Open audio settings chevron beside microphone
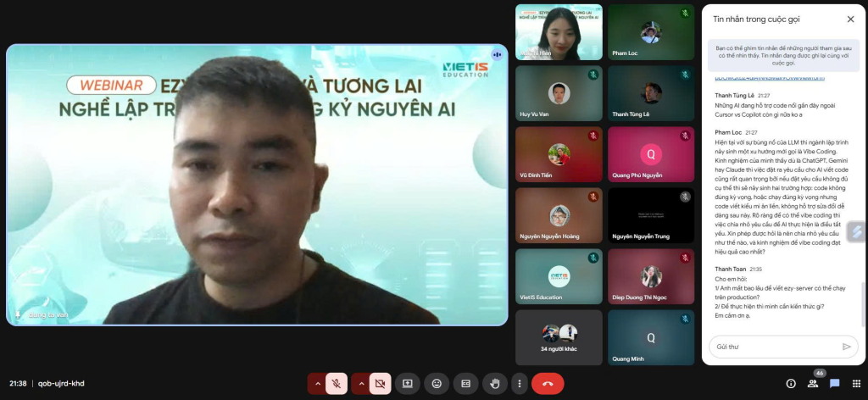Viewport: 868px width, 400px height. coord(317,383)
